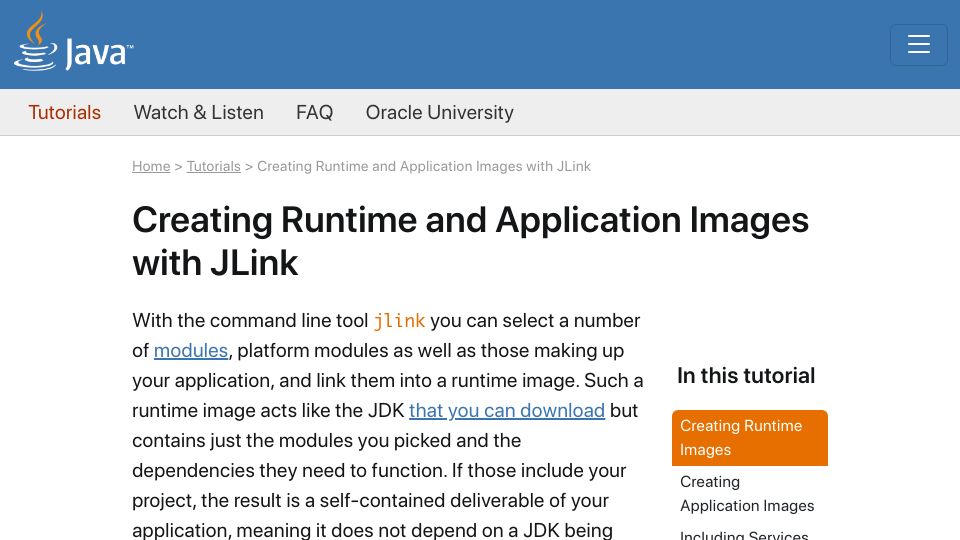Go to the FAQ page
This screenshot has height=540, width=960.
click(314, 113)
